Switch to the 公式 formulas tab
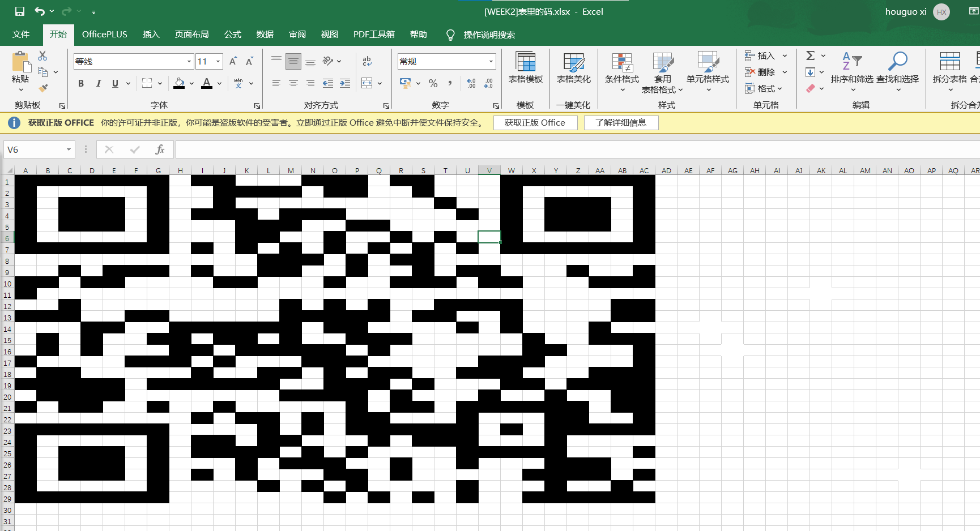Image resolution: width=980 pixels, height=531 pixels. pos(233,35)
